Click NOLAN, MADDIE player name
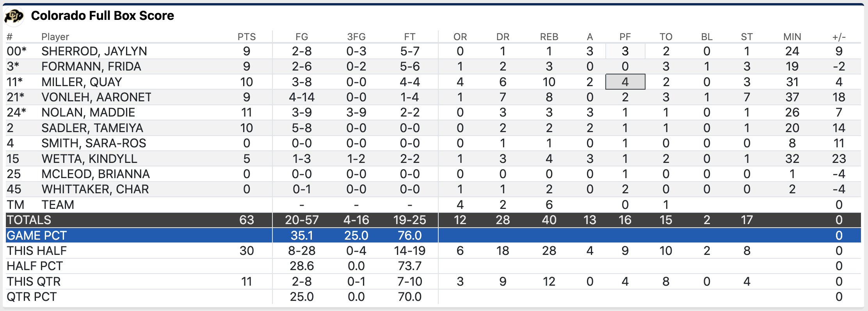868x311 pixels. 88,113
